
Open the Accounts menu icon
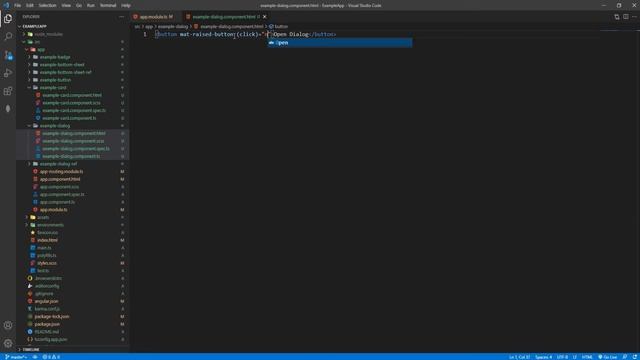[8, 325]
